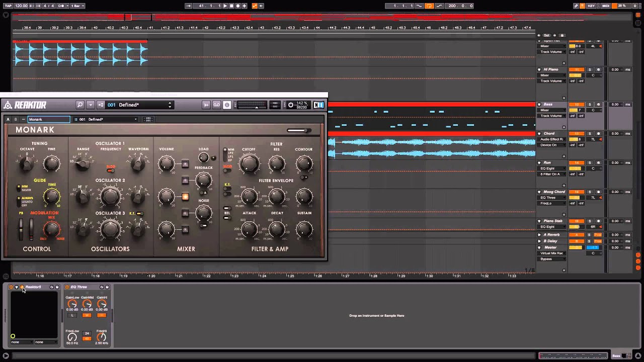
Task: Open the Reaktor snapshot 001 Defined selector
Action: tap(140, 105)
